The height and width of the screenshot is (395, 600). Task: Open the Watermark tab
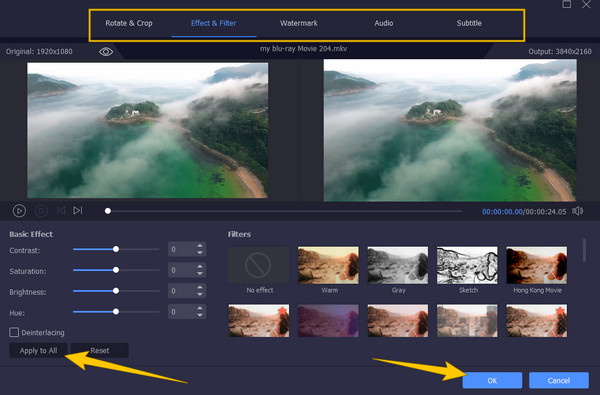(299, 23)
